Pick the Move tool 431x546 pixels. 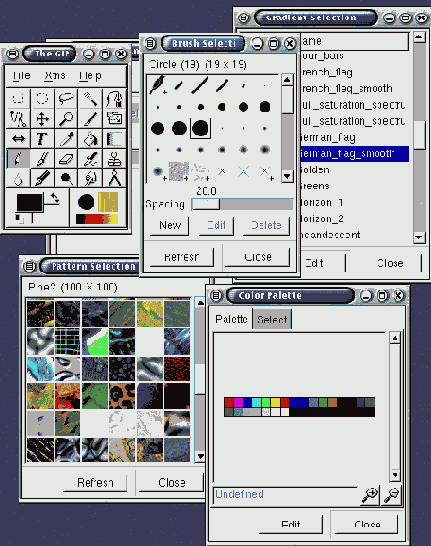click(x=42, y=118)
